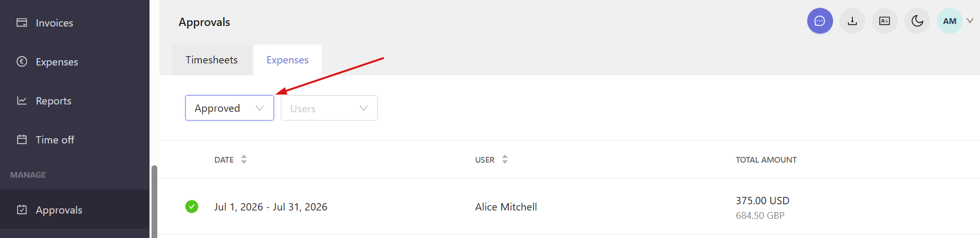Sort the table by USER column
This screenshot has width=980, height=238.
491,160
